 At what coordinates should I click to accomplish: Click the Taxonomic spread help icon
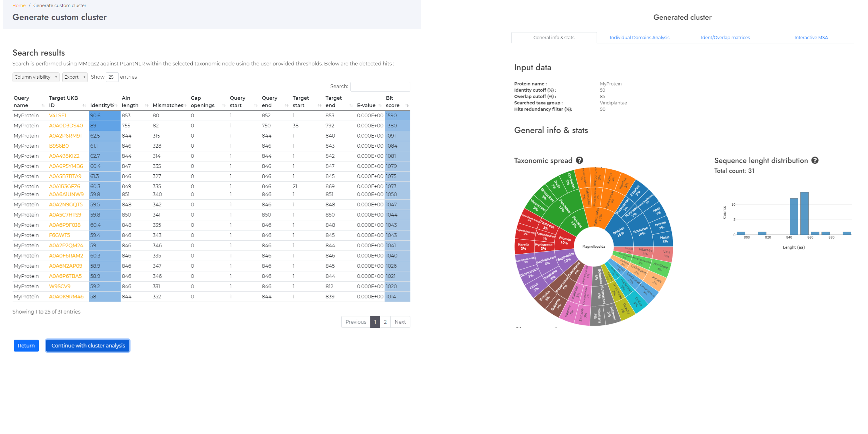579,160
